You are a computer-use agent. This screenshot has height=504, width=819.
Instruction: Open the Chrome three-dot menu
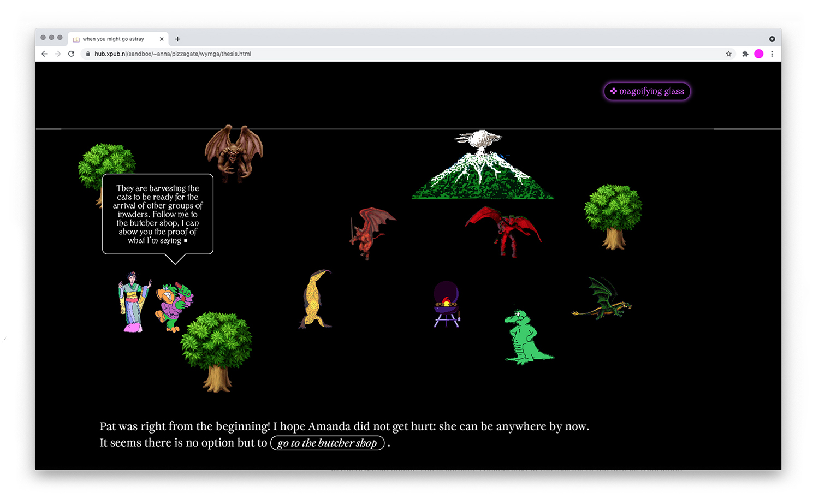[772, 54]
